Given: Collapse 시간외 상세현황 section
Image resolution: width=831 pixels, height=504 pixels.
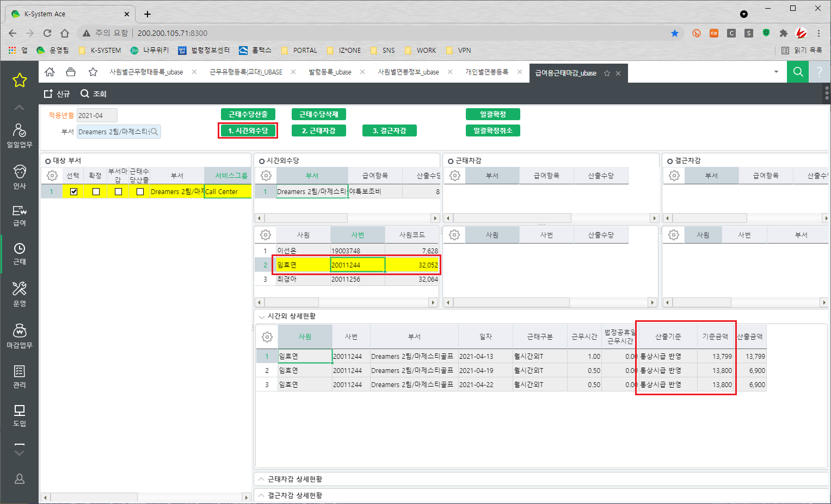Looking at the screenshot, I should [262, 316].
